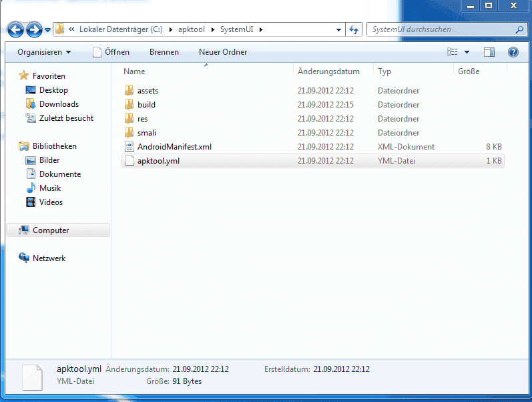This screenshot has height=402, width=532.
Task: Click Erstelldatum value in details pane
Action: click(342, 369)
